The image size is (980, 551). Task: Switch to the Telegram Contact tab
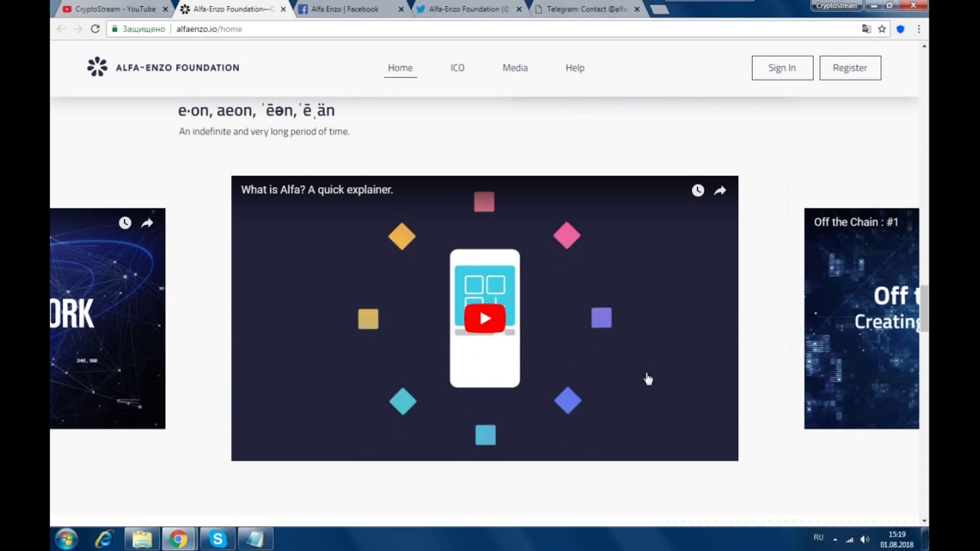(586, 9)
